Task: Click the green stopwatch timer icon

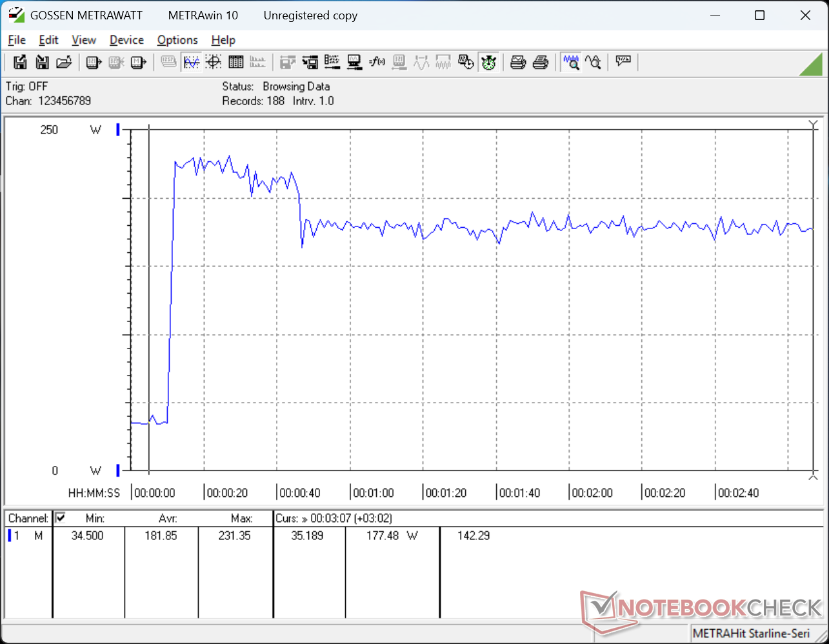Action: 488,62
